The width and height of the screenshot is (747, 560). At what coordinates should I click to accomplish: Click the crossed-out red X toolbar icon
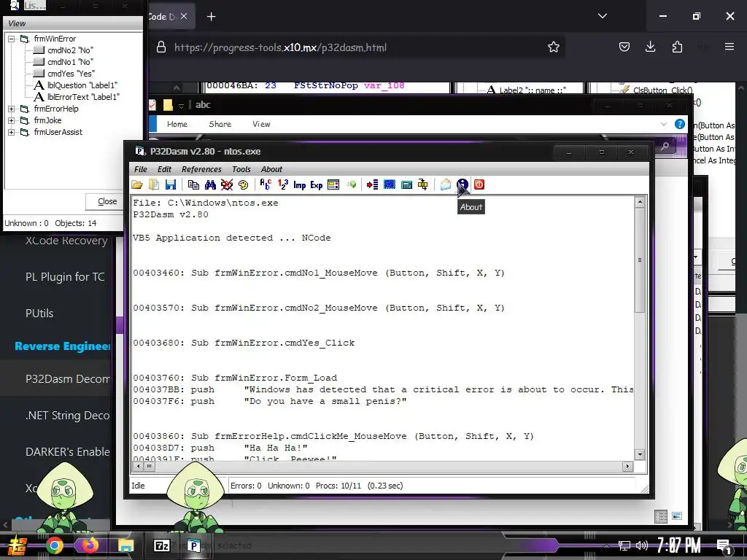click(x=227, y=184)
